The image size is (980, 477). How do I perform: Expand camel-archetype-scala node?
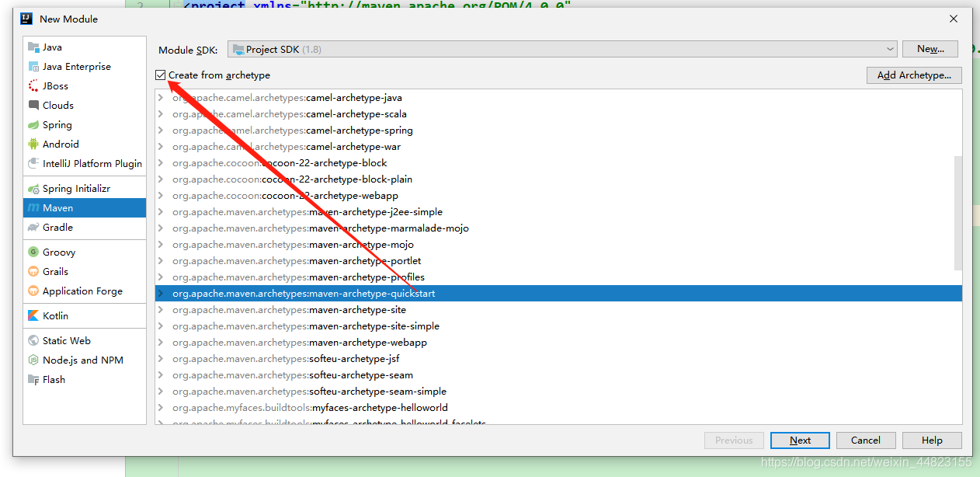(161, 114)
